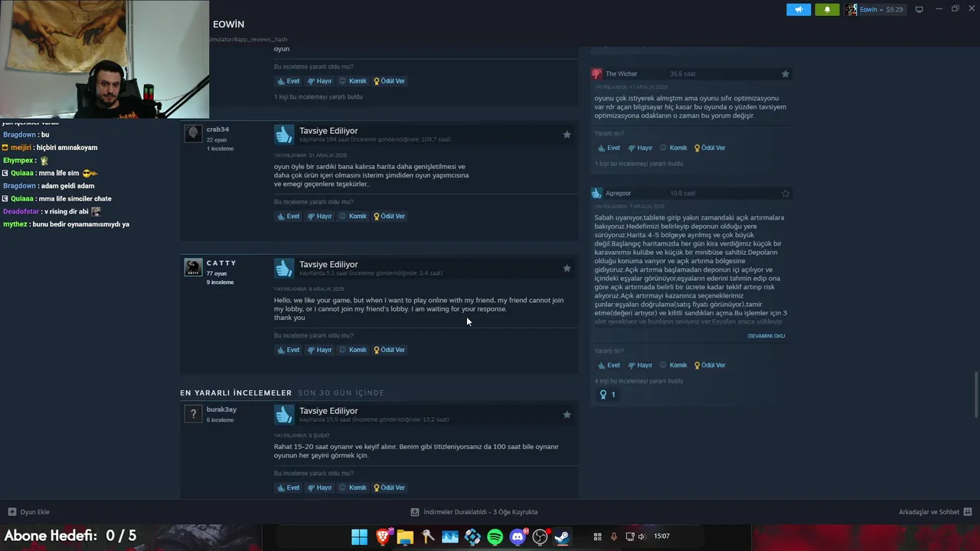Viewport: 980px width, 551px height.
Task: Mark Agregoor's review as Komik
Action: [x=674, y=365]
